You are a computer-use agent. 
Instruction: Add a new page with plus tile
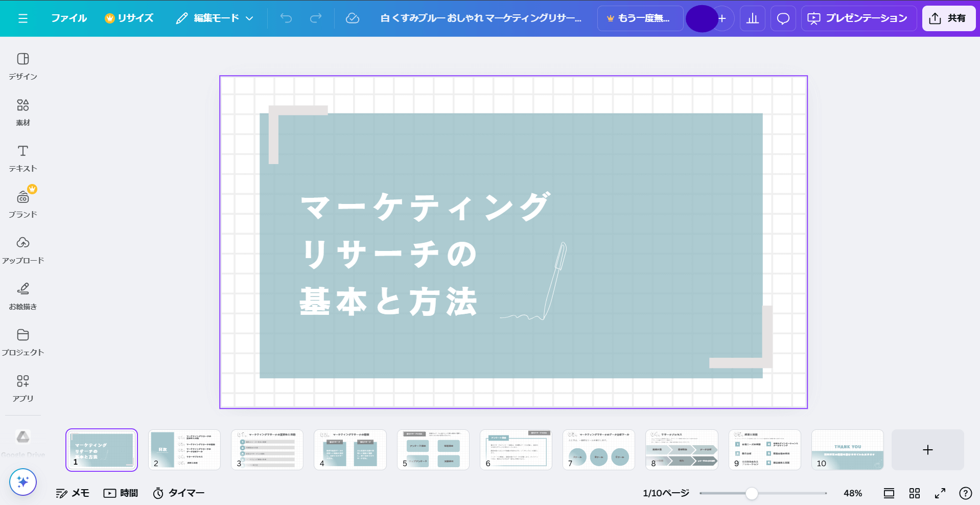point(928,450)
